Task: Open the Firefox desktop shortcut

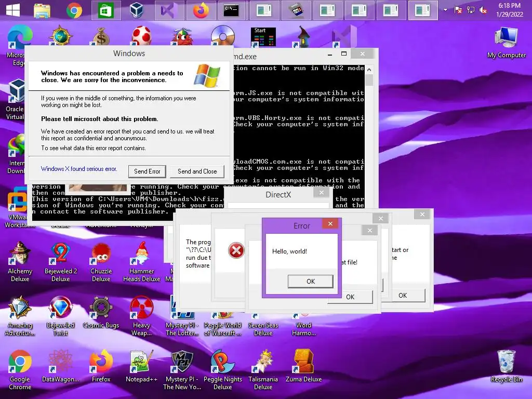Action: 101,366
